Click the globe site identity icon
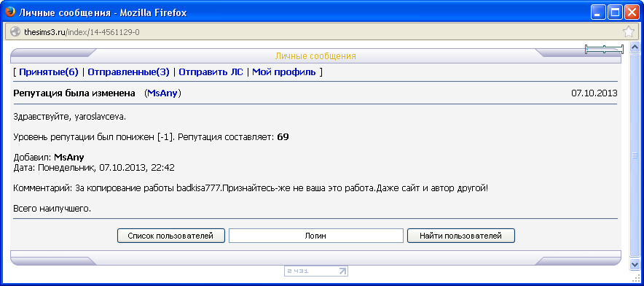 pos(15,31)
